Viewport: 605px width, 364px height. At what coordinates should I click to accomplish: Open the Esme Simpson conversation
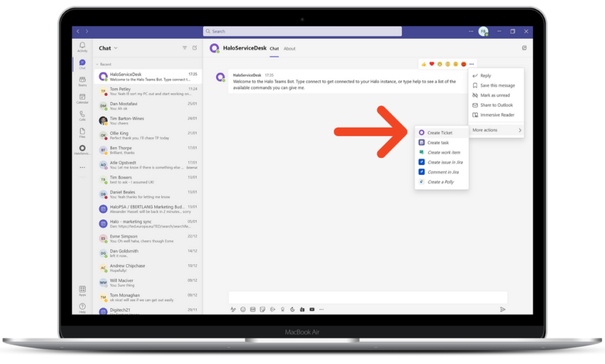coord(148,239)
